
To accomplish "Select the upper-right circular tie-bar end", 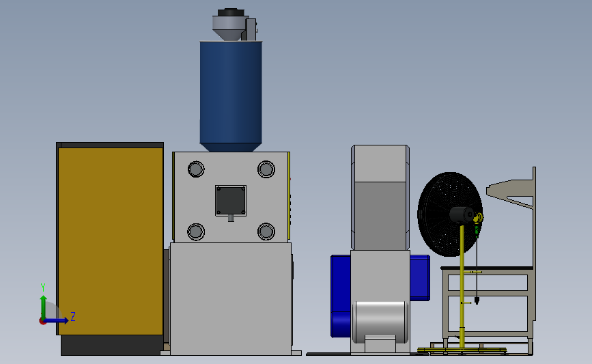I will point(266,169).
